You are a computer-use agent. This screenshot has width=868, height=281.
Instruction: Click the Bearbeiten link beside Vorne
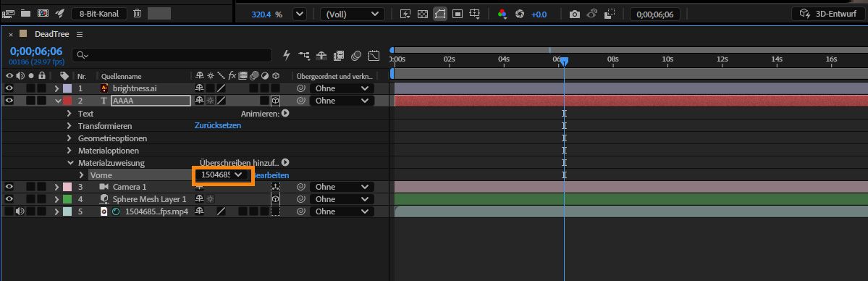[x=270, y=175]
